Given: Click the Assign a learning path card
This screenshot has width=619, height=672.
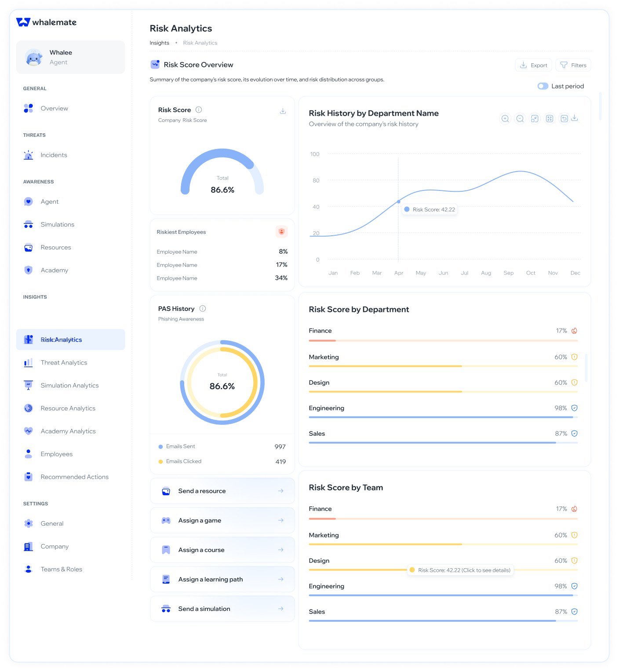Looking at the screenshot, I should point(222,579).
